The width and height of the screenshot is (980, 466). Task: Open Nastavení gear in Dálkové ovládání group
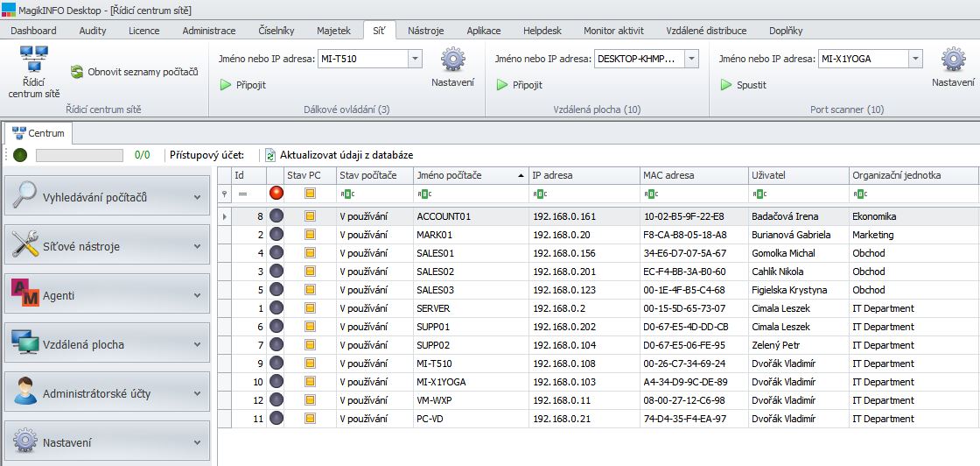click(452, 60)
